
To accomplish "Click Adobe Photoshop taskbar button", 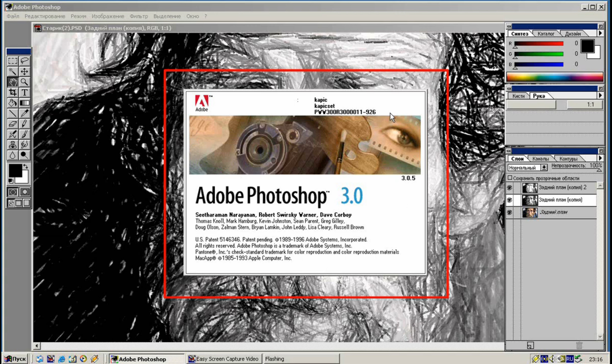I will pos(146,359).
